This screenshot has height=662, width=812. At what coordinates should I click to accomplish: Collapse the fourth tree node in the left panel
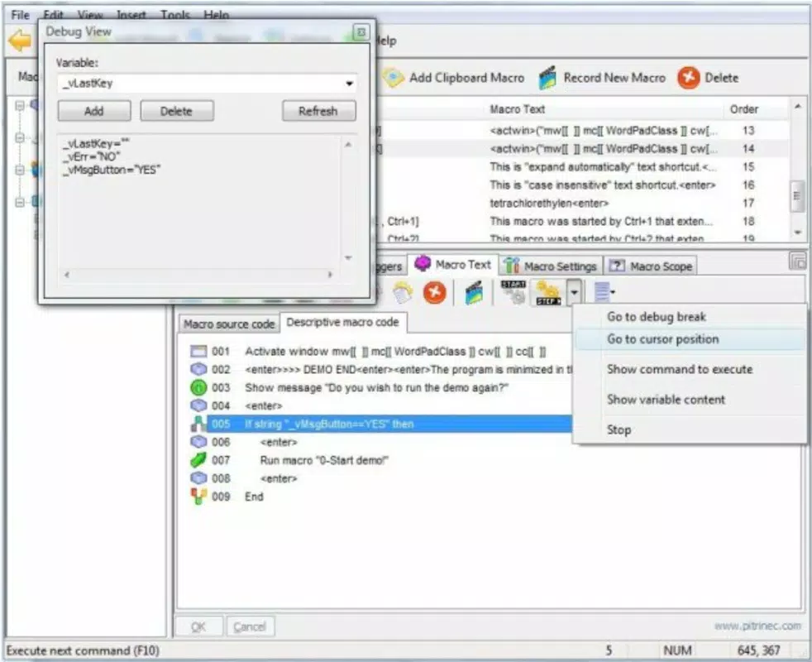[20, 202]
